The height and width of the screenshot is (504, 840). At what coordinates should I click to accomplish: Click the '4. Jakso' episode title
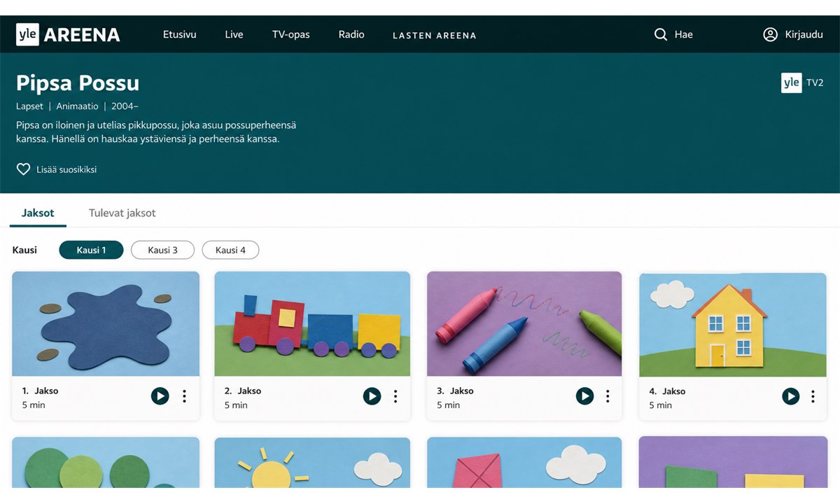tap(667, 391)
